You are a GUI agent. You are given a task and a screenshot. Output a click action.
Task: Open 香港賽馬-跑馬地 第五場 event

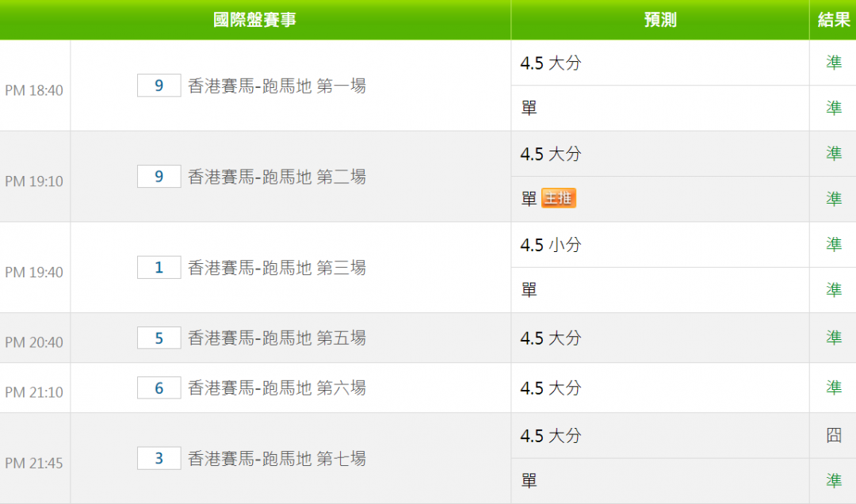(x=277, y=338)
